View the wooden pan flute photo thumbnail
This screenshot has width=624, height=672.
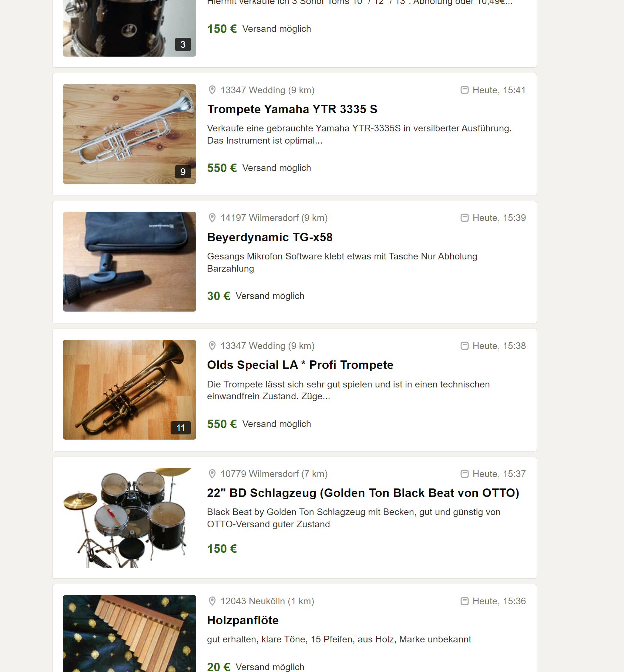130,634
